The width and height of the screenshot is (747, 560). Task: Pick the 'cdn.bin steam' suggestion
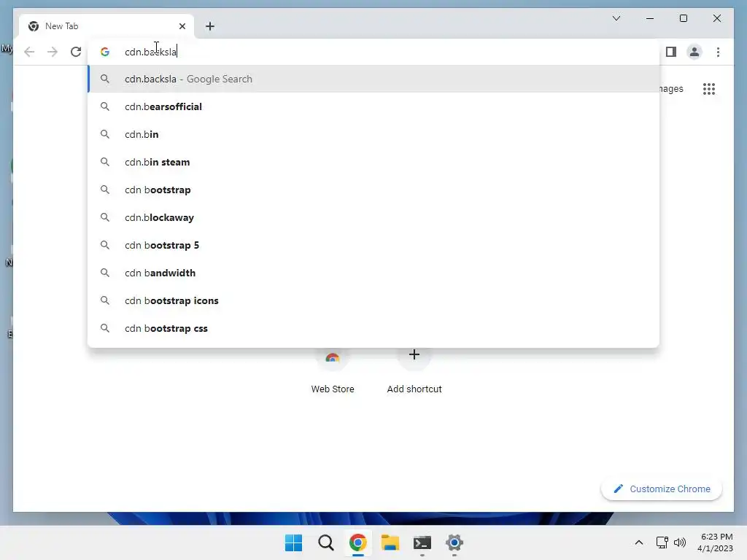click(373, 162)
